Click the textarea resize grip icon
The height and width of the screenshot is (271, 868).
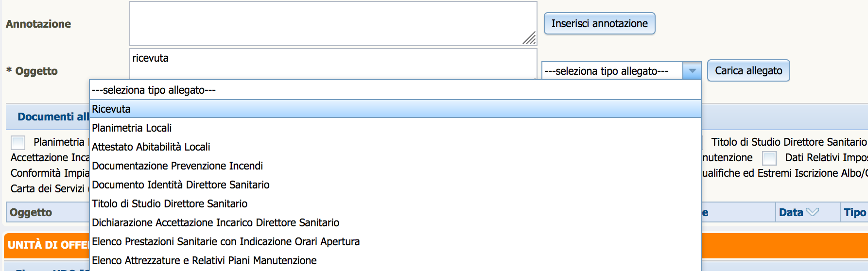(529, 38)
